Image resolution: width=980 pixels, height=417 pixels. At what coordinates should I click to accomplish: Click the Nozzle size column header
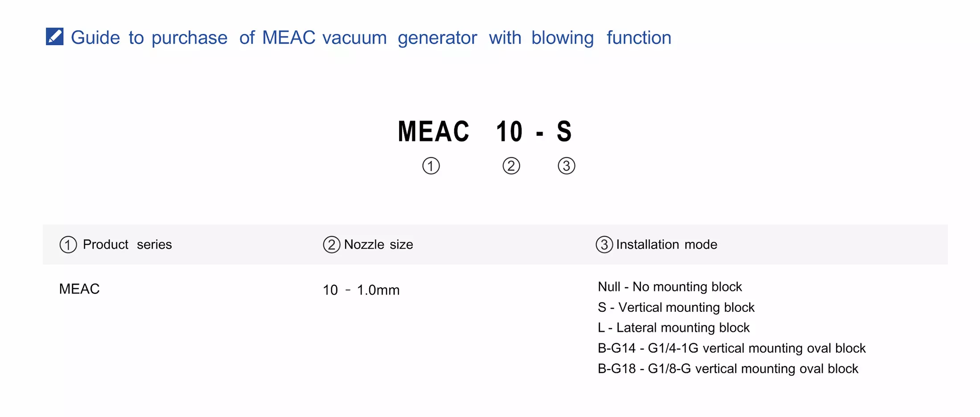pyautogui.click(x=378, y=245)
